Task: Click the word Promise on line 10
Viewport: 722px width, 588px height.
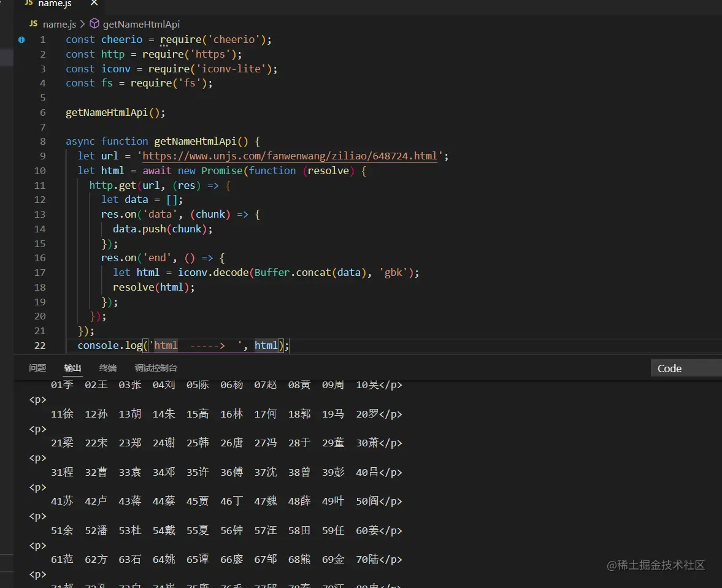Action: coord(222,170)
